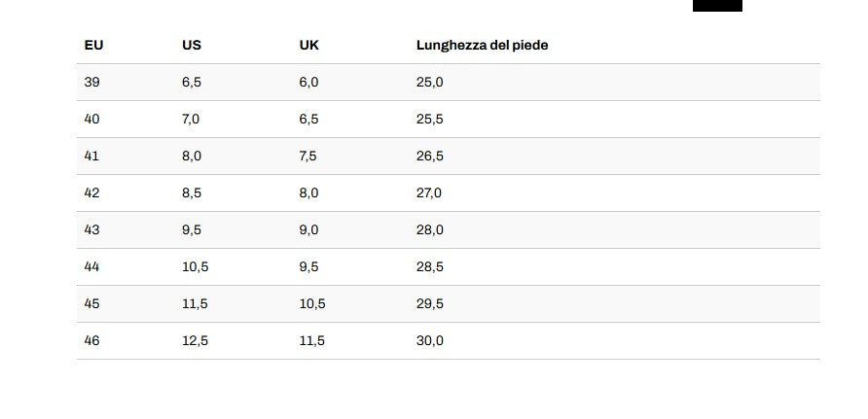
Task: Select EU size 39 cell
Action: [x=91, y=83]
